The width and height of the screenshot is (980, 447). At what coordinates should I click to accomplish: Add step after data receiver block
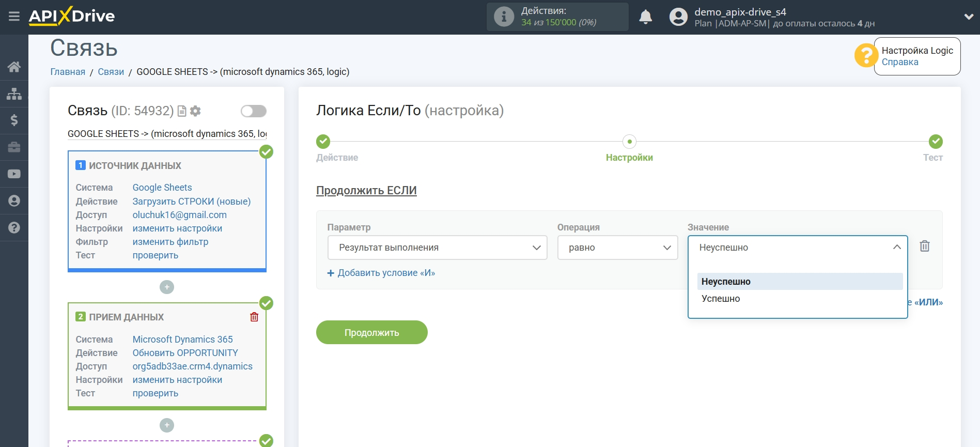(x=167, y=425)
